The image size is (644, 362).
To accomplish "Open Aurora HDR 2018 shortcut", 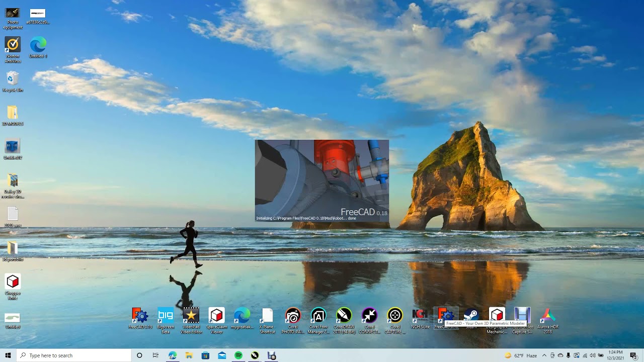I will [548, 320].
